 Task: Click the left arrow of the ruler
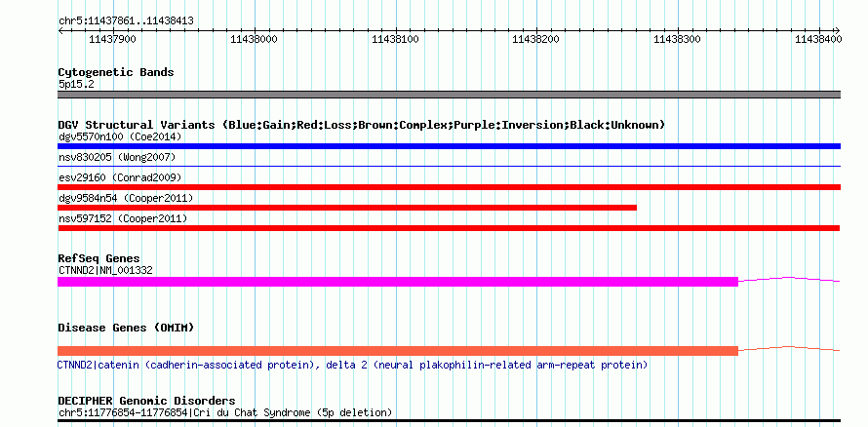pos(60,31)
